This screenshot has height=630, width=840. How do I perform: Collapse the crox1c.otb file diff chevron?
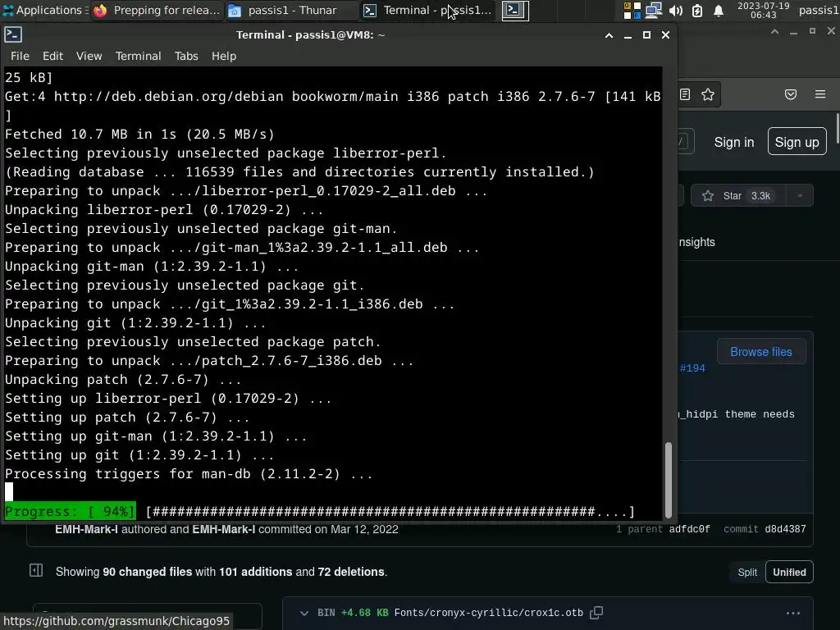[x=304, y=613]
